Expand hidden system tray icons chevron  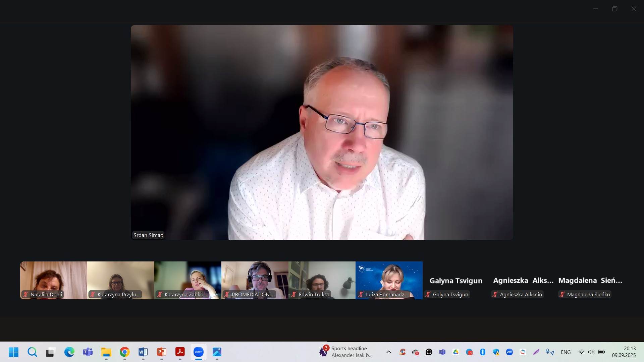coord(389,352)
